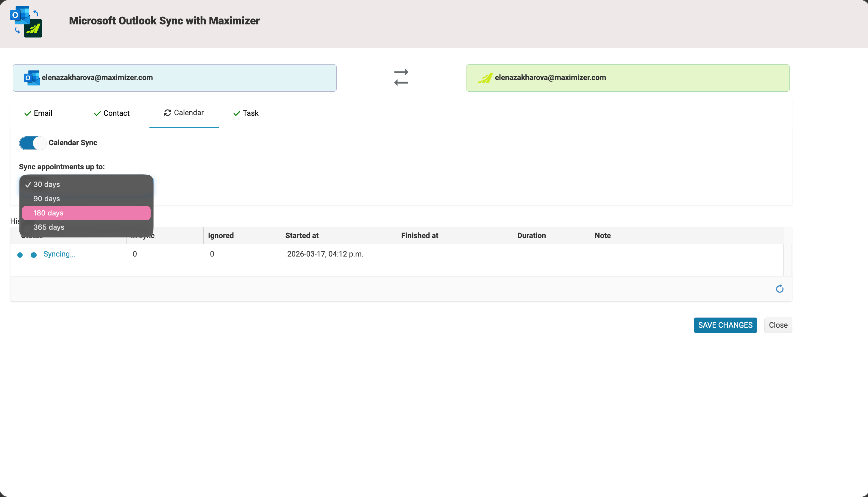
Task: Open the Contact tab
Action: 112,113
